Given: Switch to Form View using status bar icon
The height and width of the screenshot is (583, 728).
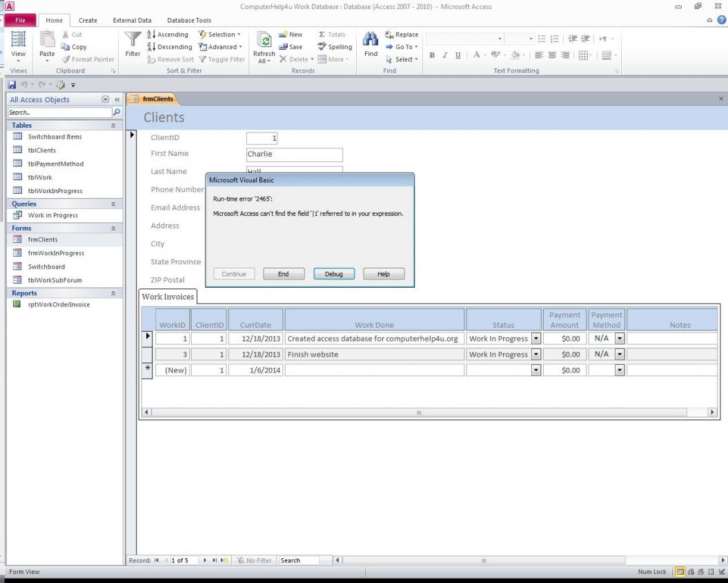Looking at the screenshot, I should (x=680, y=572).
